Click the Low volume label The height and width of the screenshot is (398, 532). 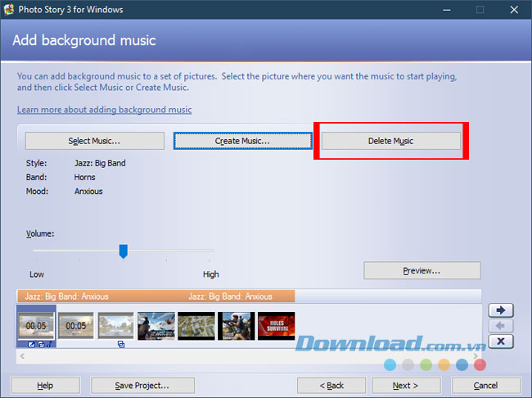pyautogui.click(x=37, y=274)
